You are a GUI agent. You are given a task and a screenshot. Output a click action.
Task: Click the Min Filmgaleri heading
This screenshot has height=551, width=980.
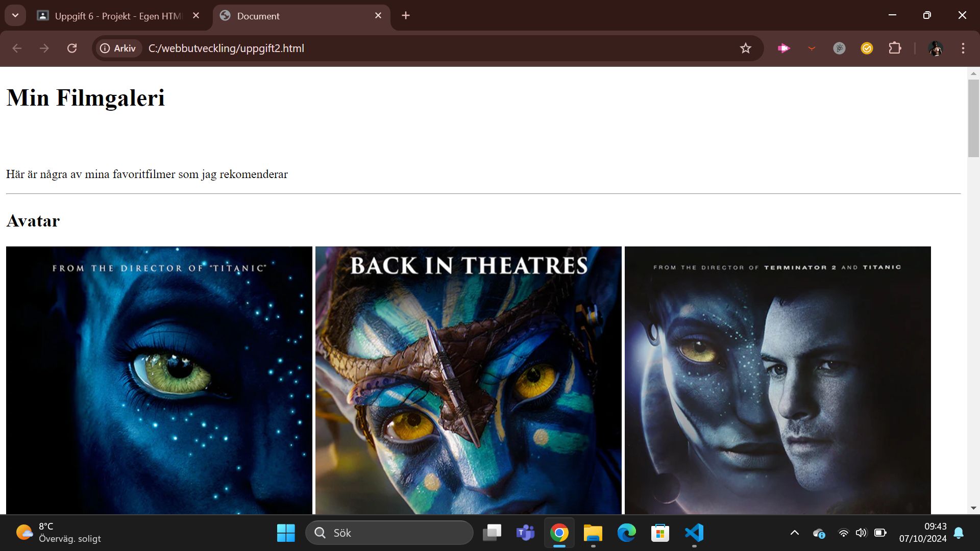pyautogui.click(x=86, y=97)
